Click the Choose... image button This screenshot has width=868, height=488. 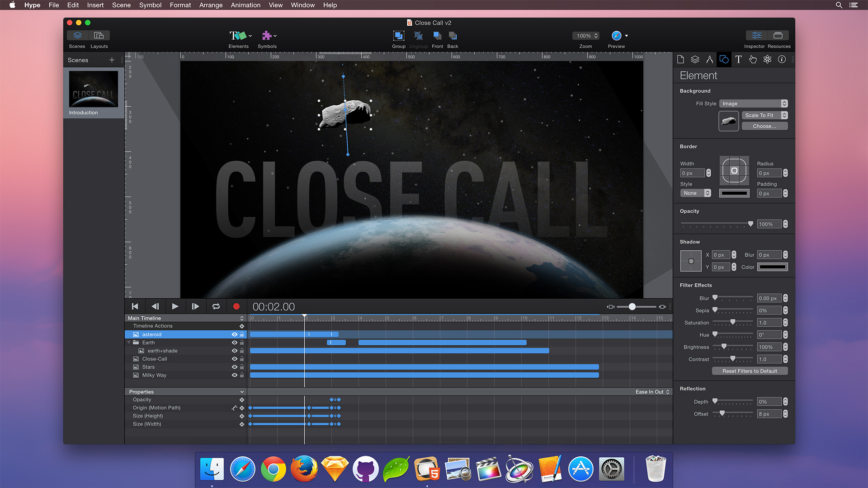[x=764, y=126]
